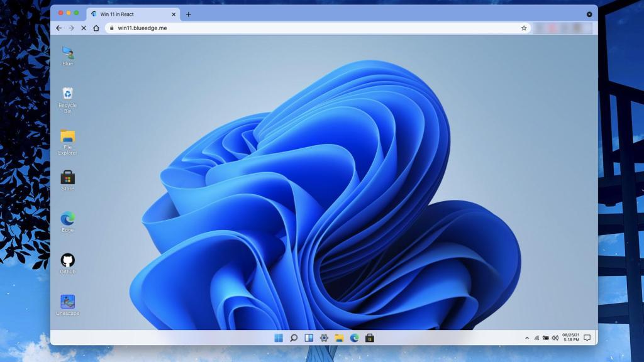
Task: Open Settings from the taskbar
Action: pyautogui.click(x=323, y=338)
